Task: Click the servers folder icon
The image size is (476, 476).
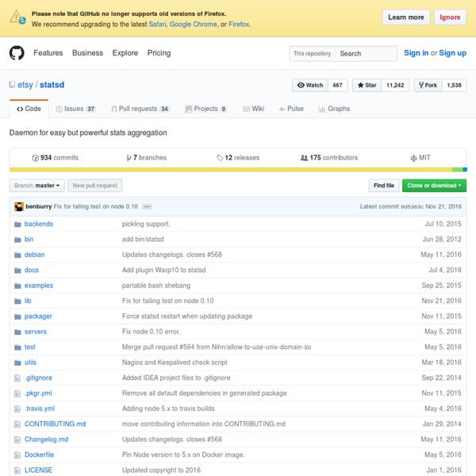Action: (x=17, y=332)
